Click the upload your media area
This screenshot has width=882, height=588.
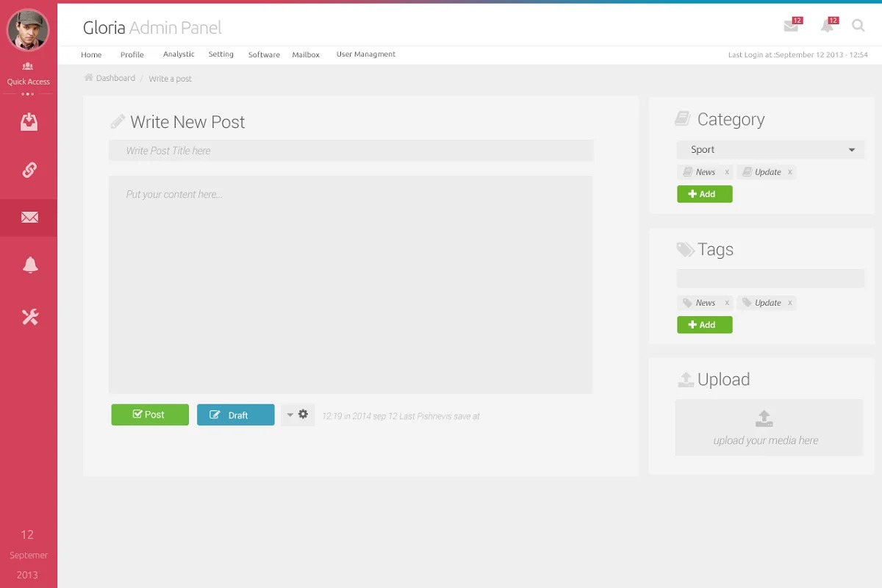point(768,427)
